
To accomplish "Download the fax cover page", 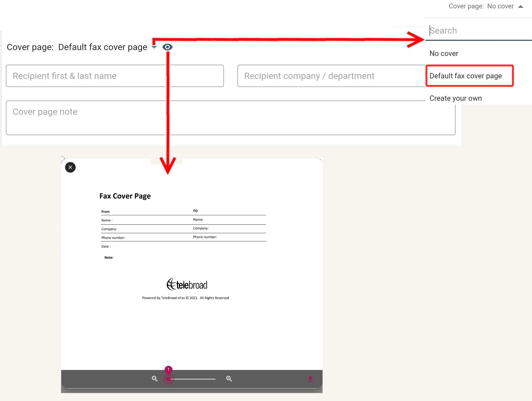I will tap(310, 379).
